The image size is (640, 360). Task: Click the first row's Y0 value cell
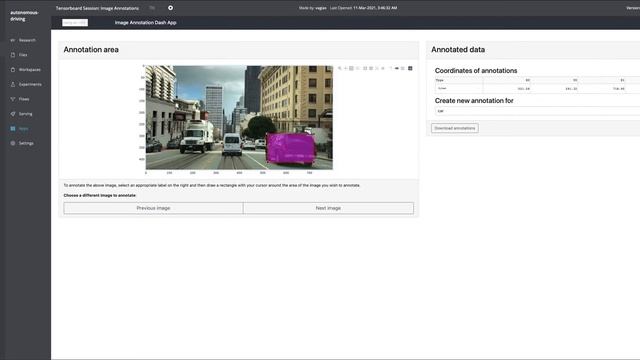(555, 88)
